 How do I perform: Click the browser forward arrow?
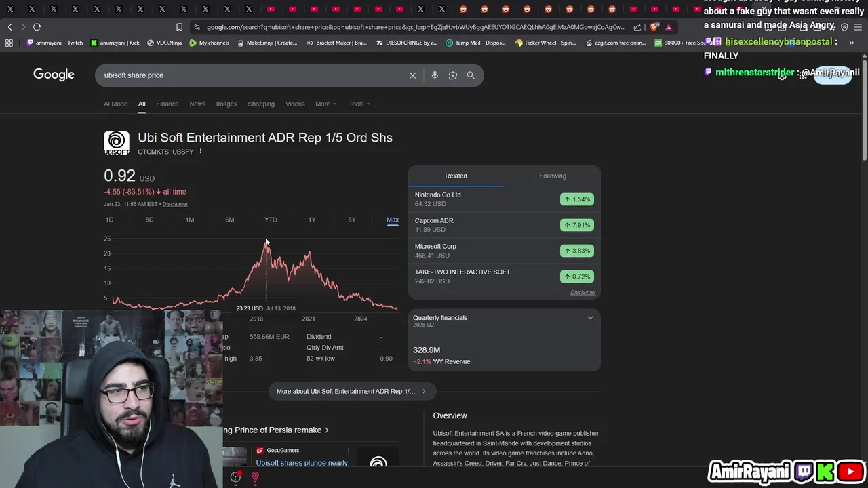click(23, 27)
